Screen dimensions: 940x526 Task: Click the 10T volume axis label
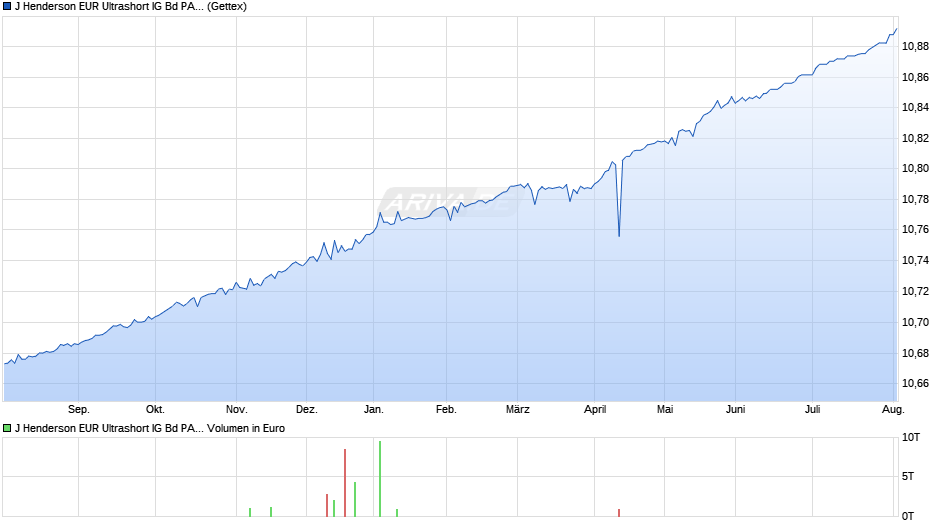911,438
